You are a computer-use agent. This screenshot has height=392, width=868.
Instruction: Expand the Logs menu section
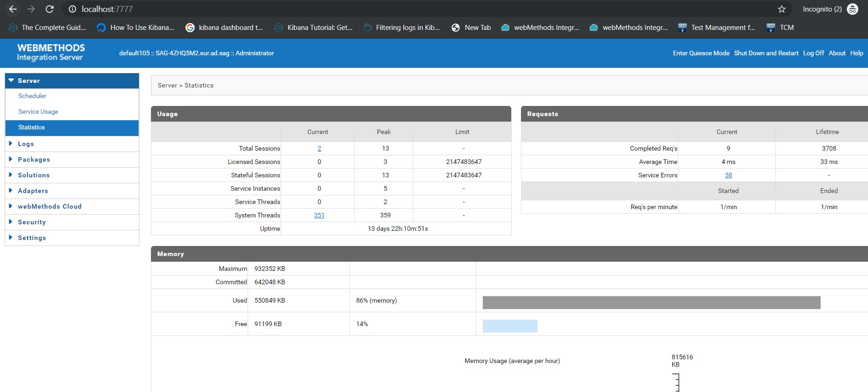[x=26, y=144]
